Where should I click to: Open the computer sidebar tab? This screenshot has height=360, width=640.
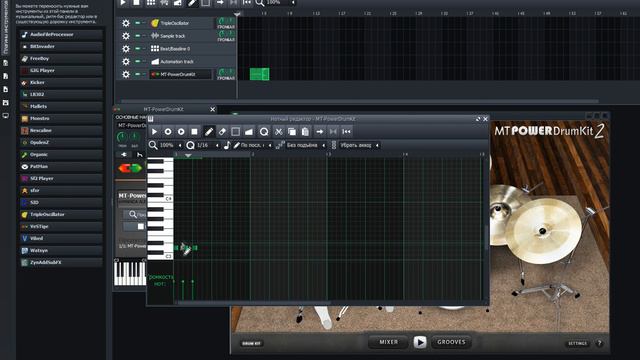pos(6,116)
